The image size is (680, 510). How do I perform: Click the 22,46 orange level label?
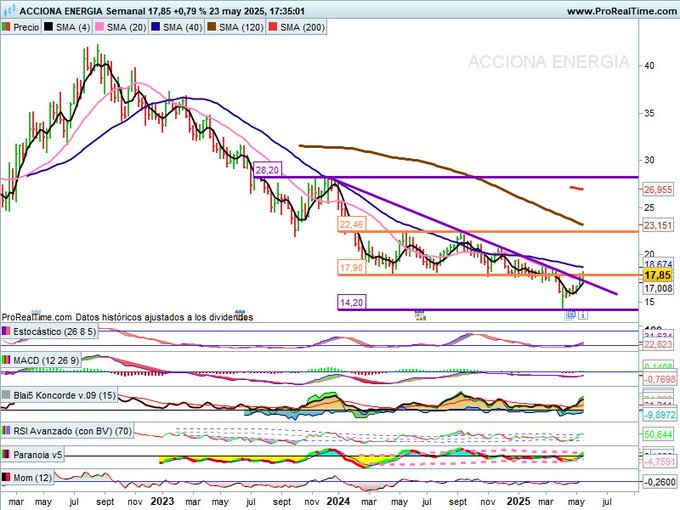(x=352, y=224)
